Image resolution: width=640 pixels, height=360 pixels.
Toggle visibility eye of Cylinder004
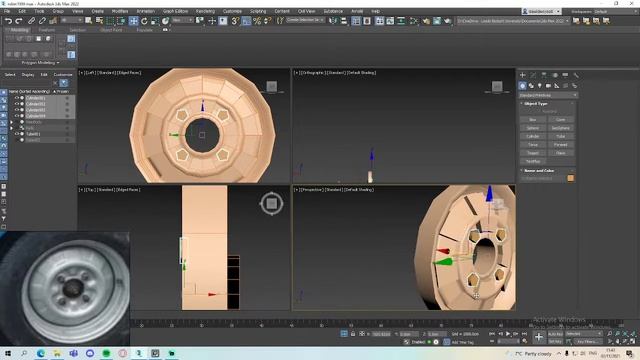coord(17,116)
